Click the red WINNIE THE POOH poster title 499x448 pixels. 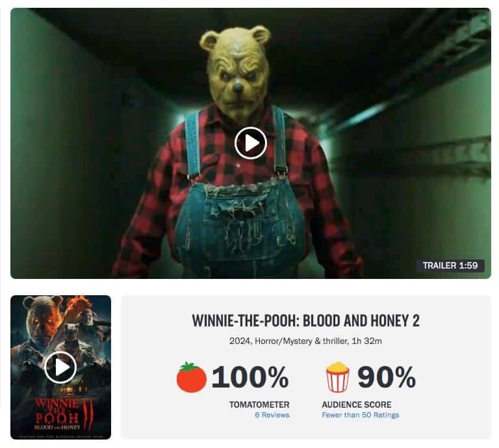click(x=57, y=411)
